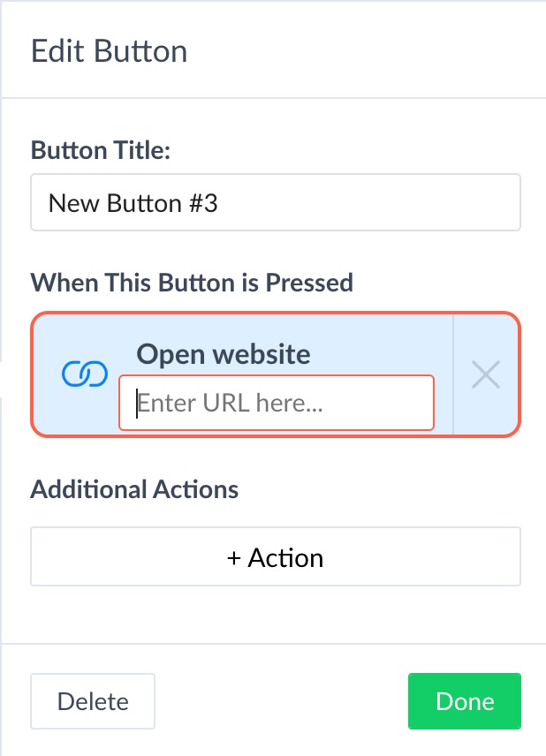Click the word website in the action title
Viewport: 546px width, 756px height.
(262, 354)
